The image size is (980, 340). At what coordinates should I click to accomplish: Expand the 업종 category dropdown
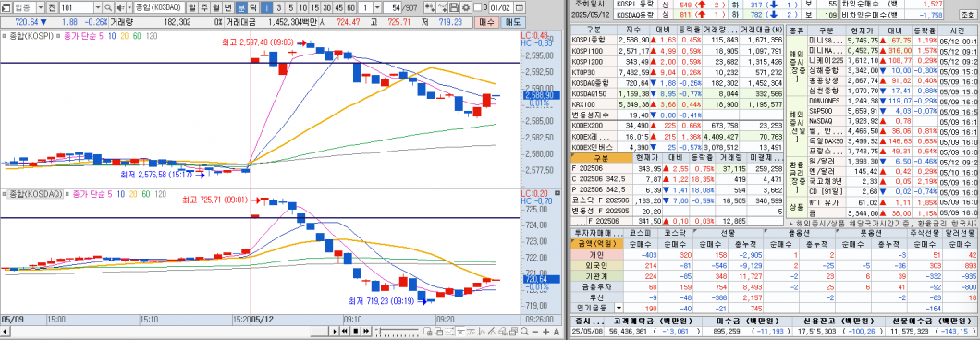pyautogui.click(x=40, y=6)
